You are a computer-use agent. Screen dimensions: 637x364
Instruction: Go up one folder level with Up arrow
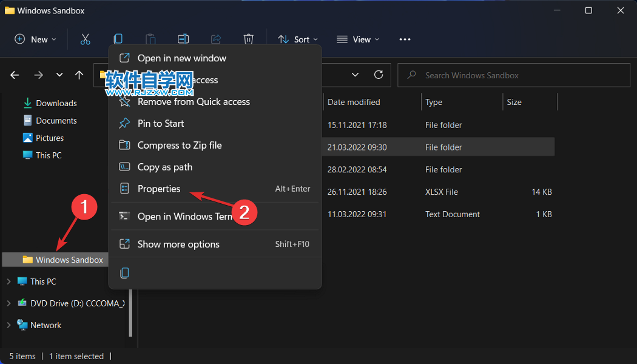point(79,75)
